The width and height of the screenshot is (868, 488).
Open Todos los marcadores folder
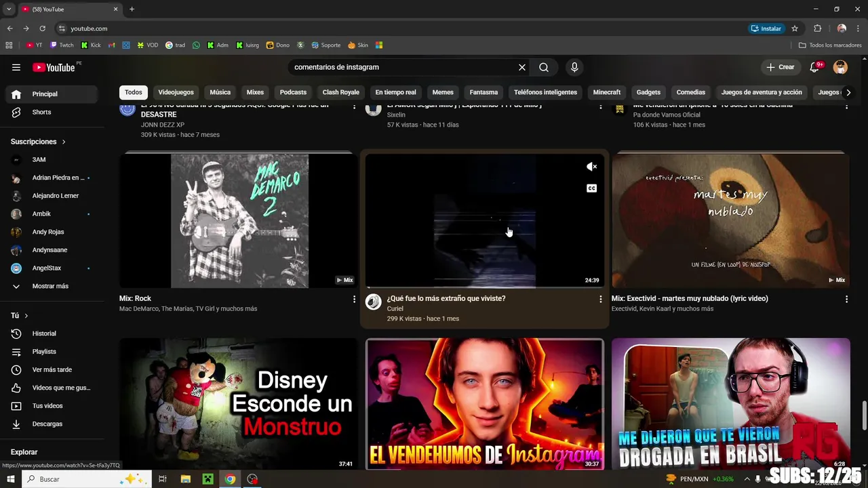point(830,45)
